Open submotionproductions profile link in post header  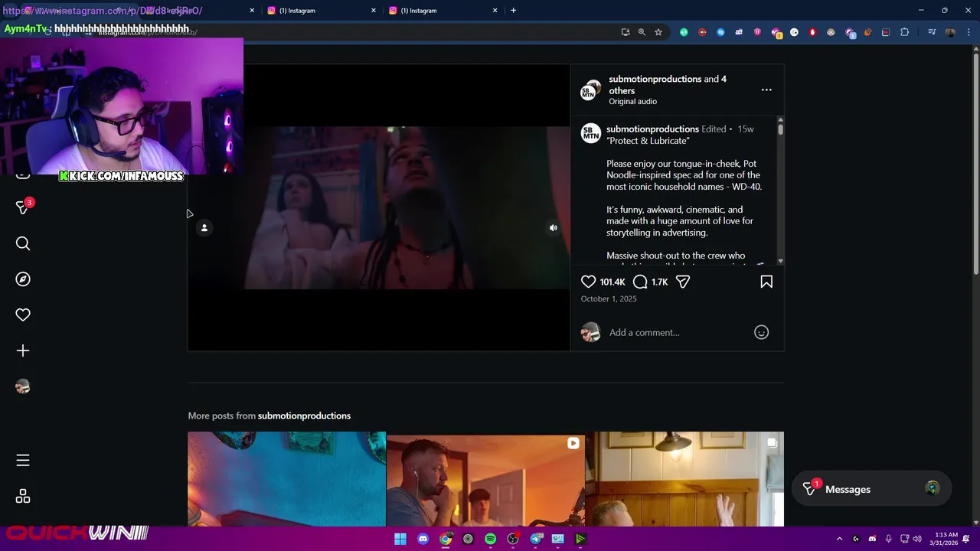pyautogui.click(x=655, y=79)
